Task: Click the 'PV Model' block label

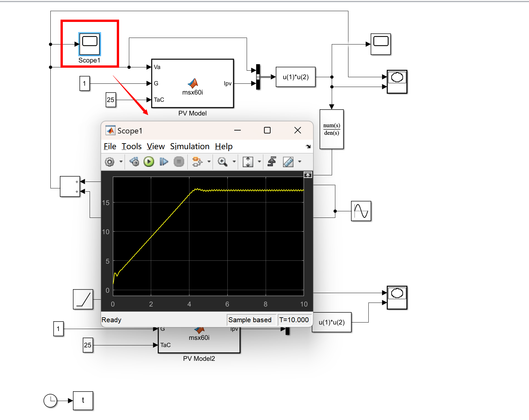Action: (192, 113)
